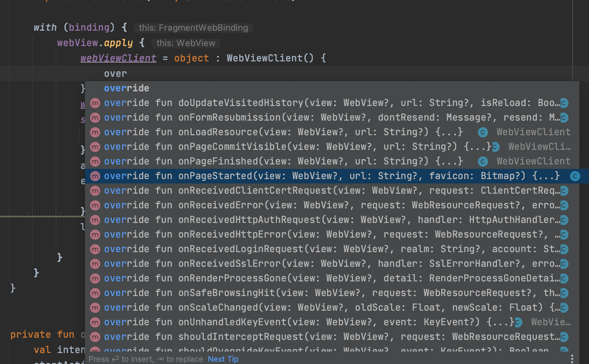Click the 'object' keyword in code

coord(191,58)
